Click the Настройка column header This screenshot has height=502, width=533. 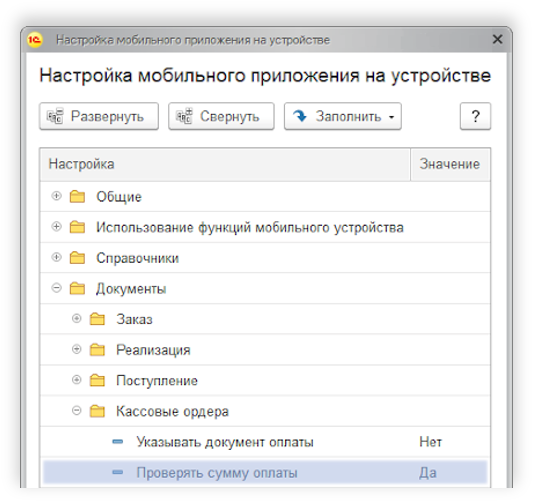click(x=225, y=164)
